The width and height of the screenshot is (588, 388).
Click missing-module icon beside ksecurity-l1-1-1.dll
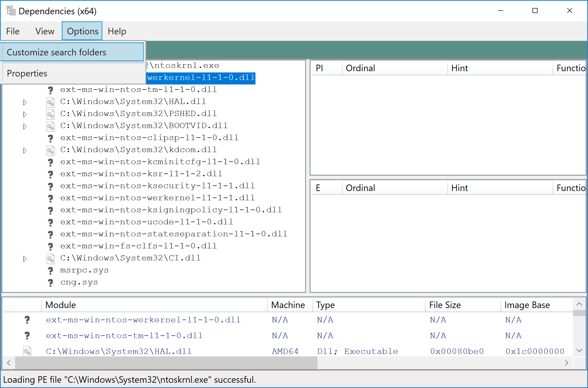click(x=50, y=186)
